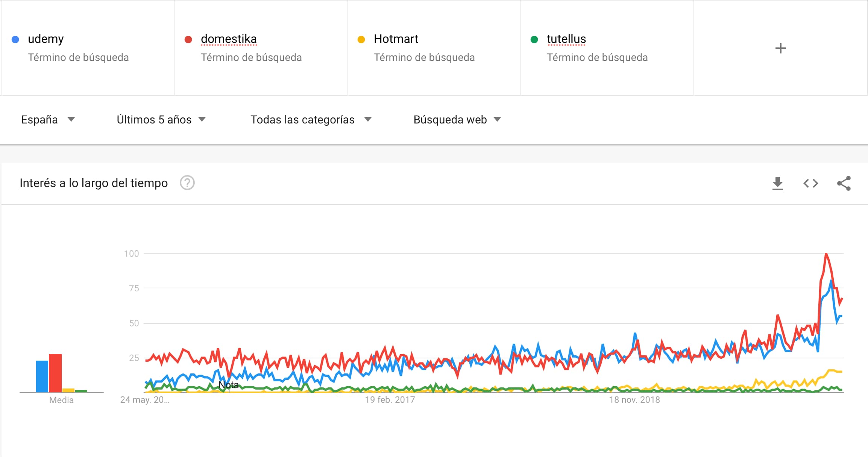Open help for Interés a lo largo del tiempo

pos(187,183)
